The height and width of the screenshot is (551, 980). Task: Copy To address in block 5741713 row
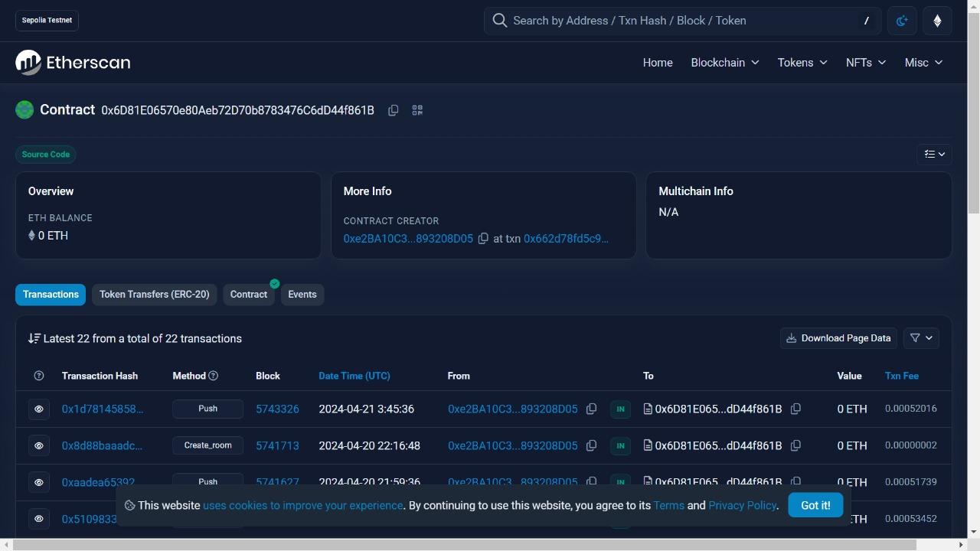pyautogui.click(x=795, y=445)
